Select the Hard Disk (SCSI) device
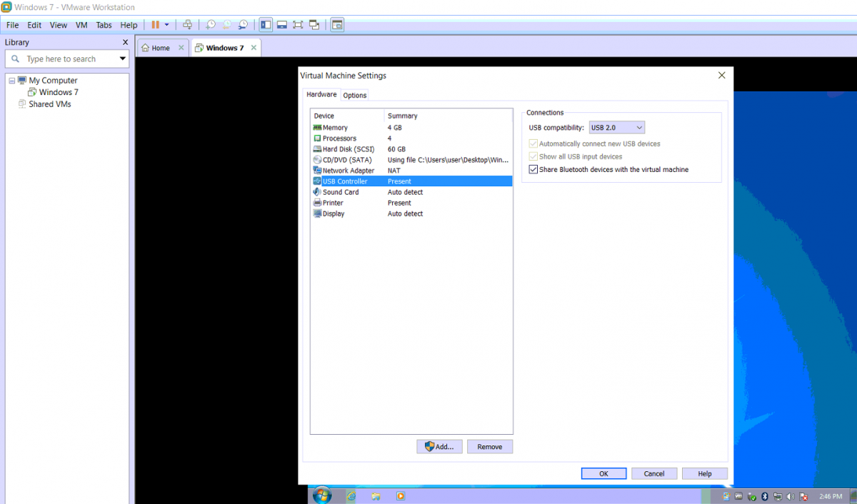Viewport: 857px width, 504px height. click(411, 149)
